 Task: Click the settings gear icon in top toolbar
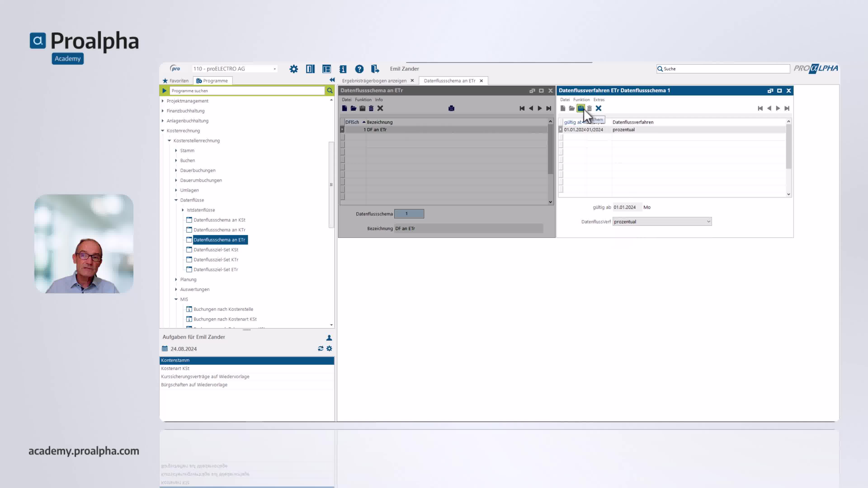tap(293, 69)
